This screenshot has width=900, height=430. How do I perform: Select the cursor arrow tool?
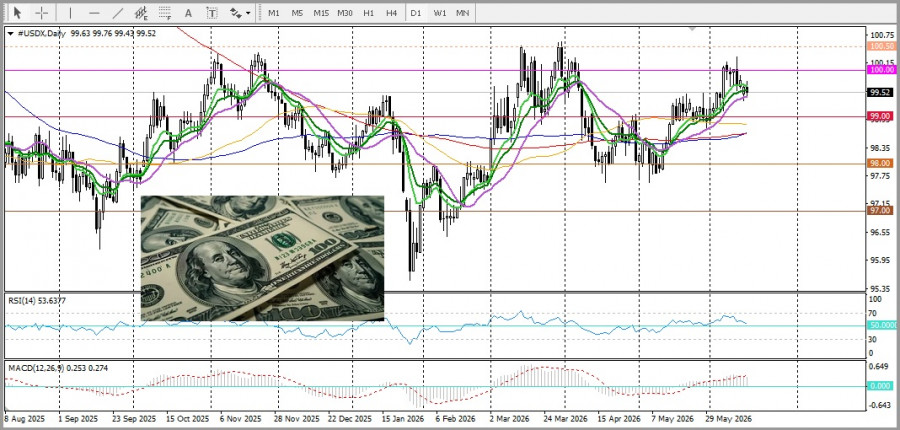[x=18, y=12]
